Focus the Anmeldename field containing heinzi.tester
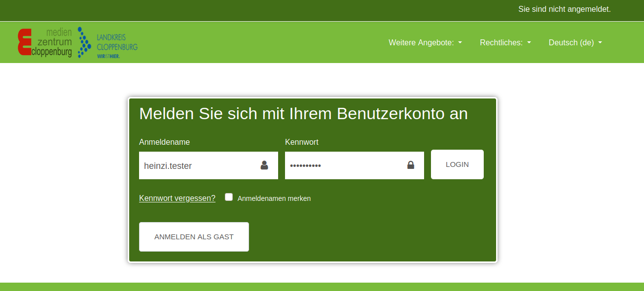The width and height of the screenshot is (644, 291). pyautogui.click(x=197, y=165)
